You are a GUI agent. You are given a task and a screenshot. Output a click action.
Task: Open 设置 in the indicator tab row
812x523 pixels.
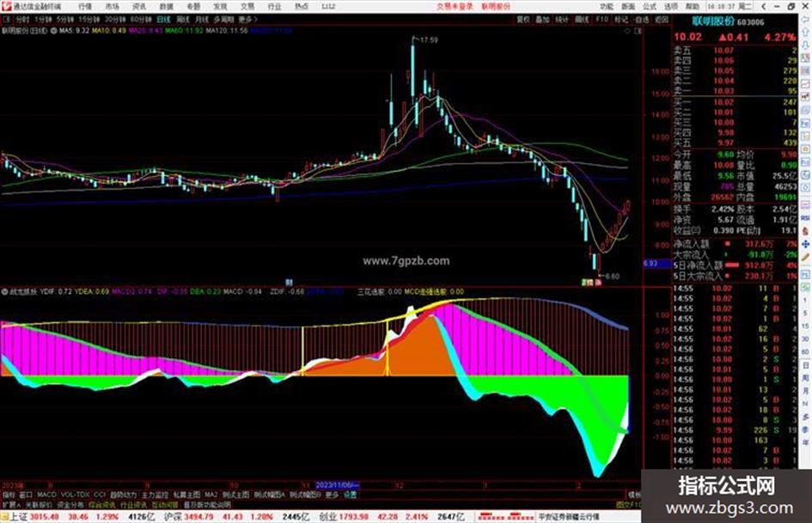tap(351, 495)
